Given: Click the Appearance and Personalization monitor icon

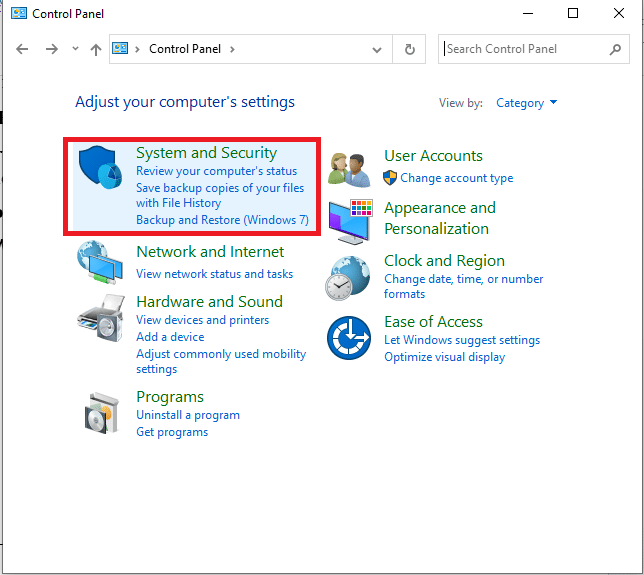Looking at the screenshot, I should tap(349, 221).
